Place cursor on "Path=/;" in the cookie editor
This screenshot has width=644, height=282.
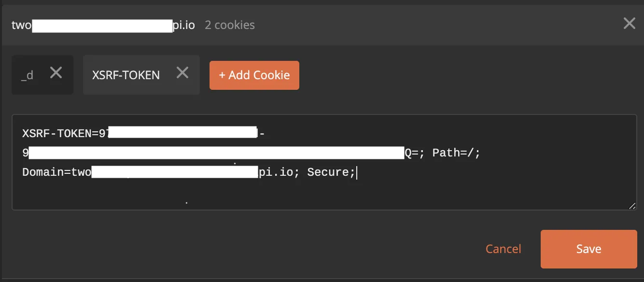(x=456, y=153)
